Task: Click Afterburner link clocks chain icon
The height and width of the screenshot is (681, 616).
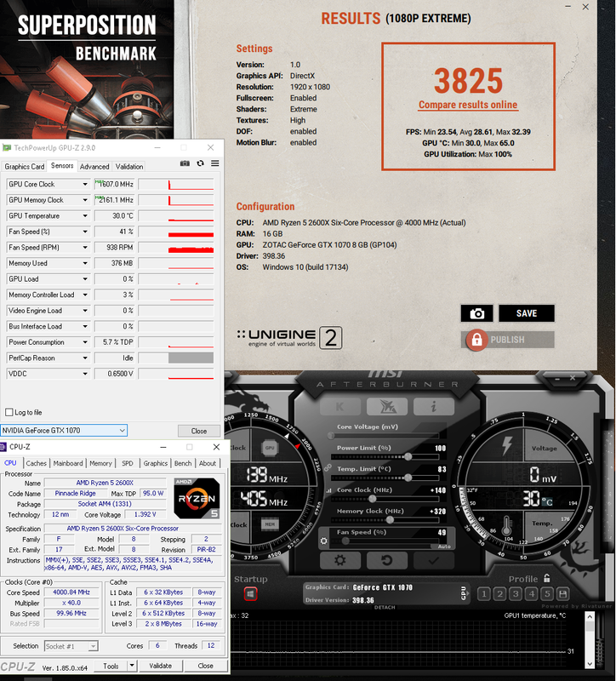Action: coord(328,467)
